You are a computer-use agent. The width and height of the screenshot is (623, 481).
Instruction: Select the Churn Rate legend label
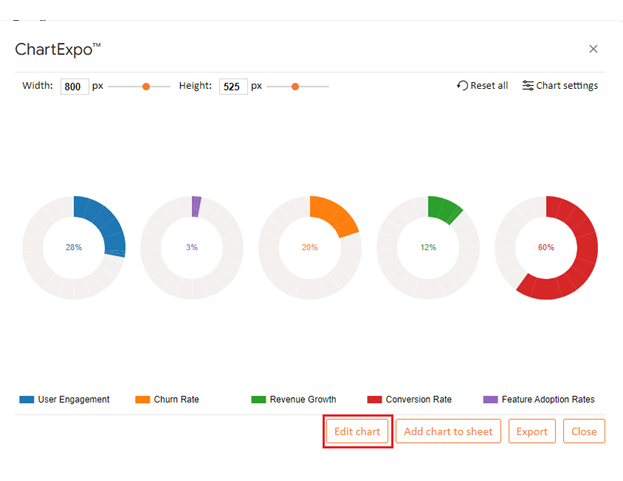coord(176,400)
